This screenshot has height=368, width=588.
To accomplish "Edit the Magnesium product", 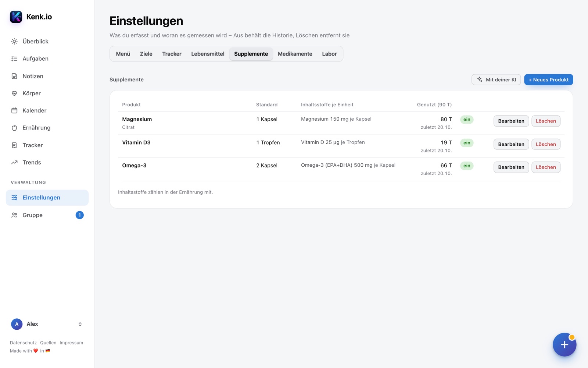I will (x=511, y=121).
